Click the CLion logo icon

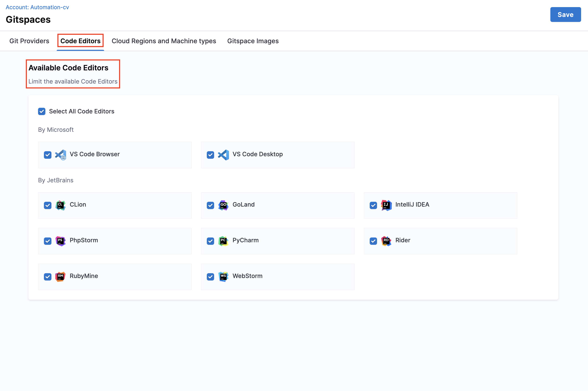coord(60,205)
